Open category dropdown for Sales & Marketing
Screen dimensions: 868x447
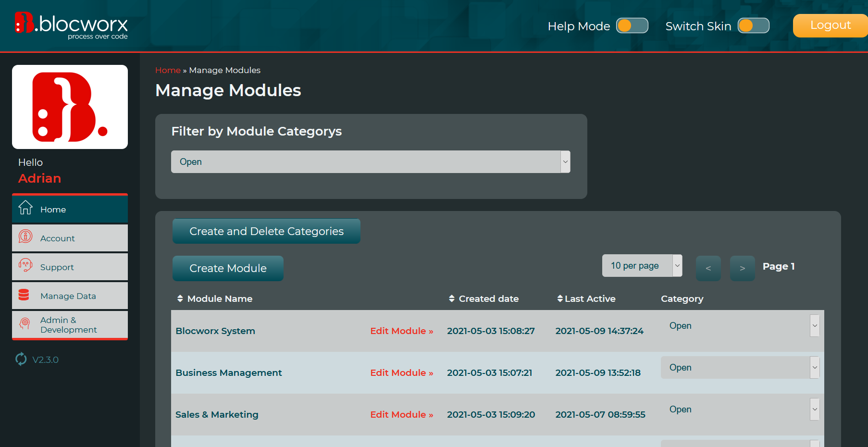[740, 409]
